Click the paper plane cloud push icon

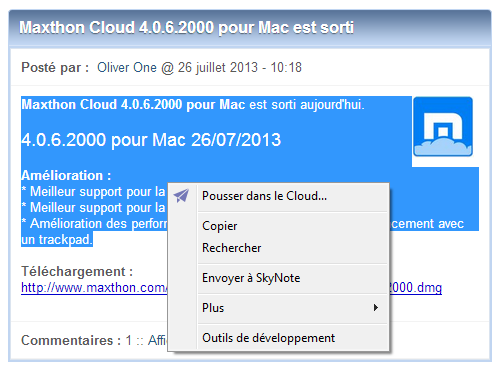[181, 196]
